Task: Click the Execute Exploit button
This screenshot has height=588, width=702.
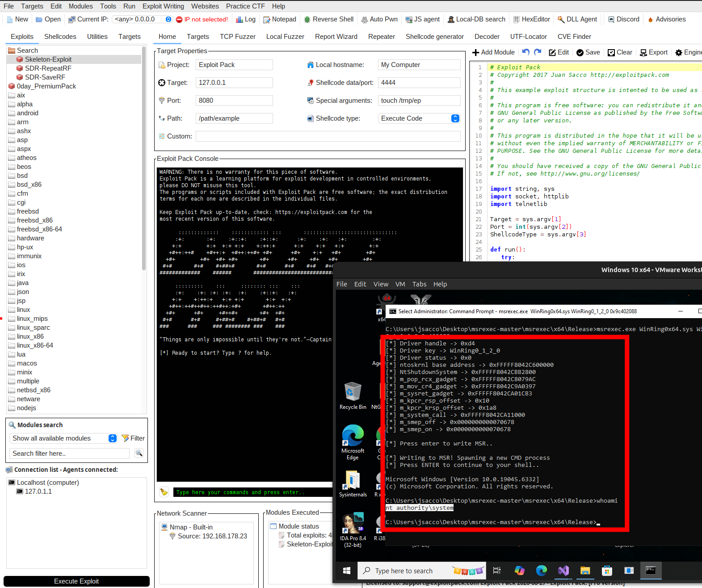Action: click(76, 581)
